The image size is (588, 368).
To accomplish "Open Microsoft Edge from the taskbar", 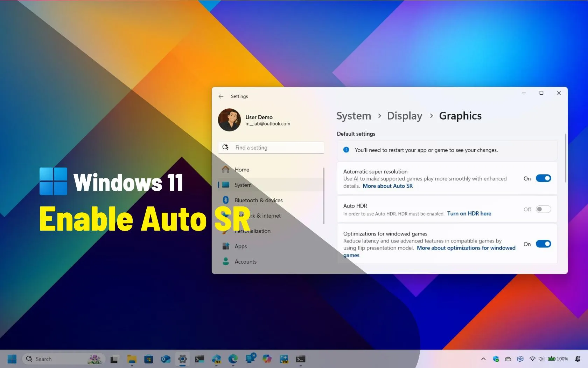I will 233,359.
